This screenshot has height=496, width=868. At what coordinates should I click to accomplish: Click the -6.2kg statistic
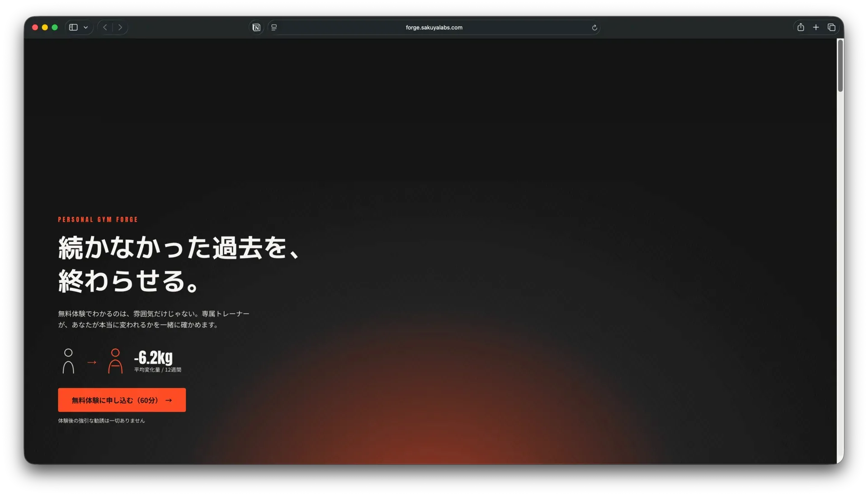click(x=153, y=357)
